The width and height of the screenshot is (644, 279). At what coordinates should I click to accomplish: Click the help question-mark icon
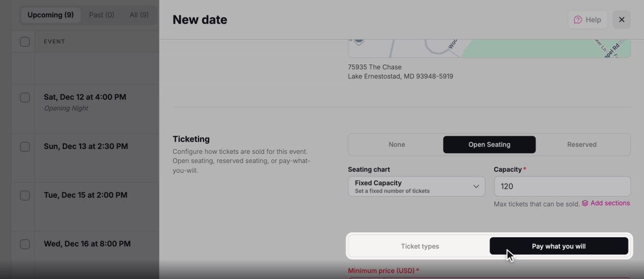tap(578, 20)
